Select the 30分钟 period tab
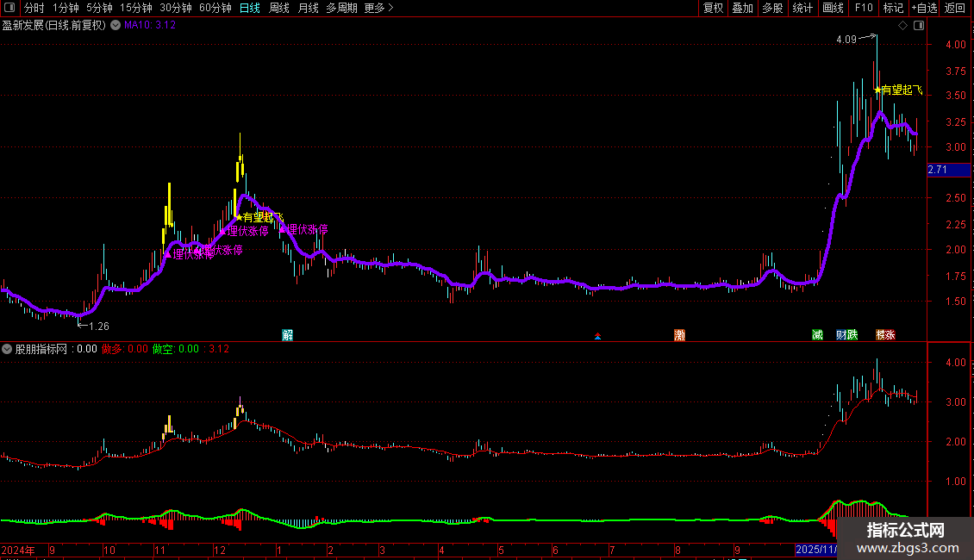The image size is (974, 560). point(176,8)
